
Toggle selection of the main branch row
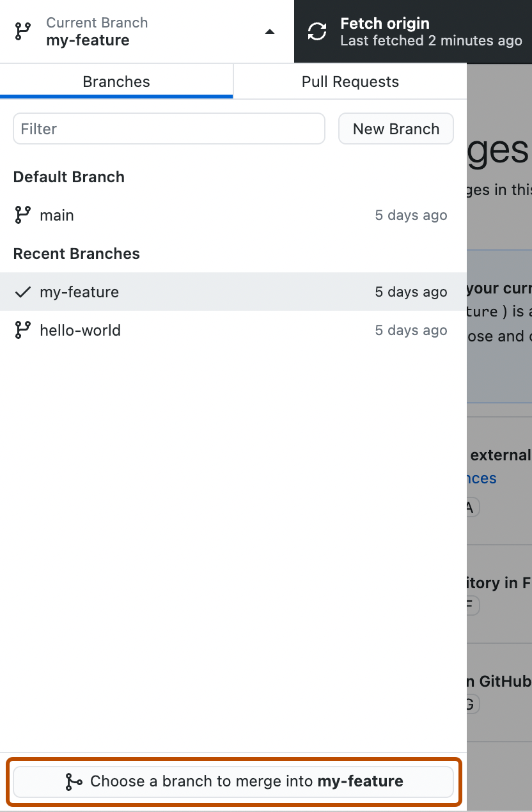(x=192, y=215)
